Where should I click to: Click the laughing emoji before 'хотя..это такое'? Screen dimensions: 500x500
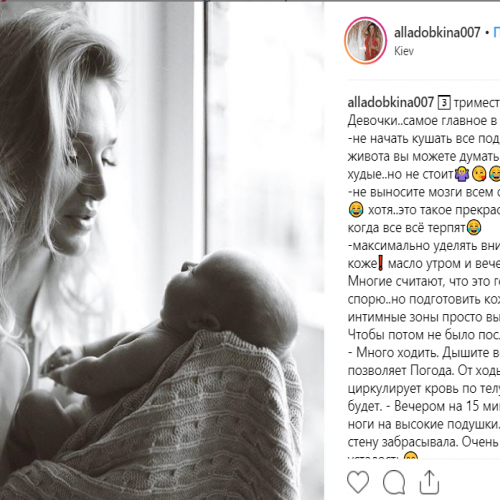coord(355,210)
